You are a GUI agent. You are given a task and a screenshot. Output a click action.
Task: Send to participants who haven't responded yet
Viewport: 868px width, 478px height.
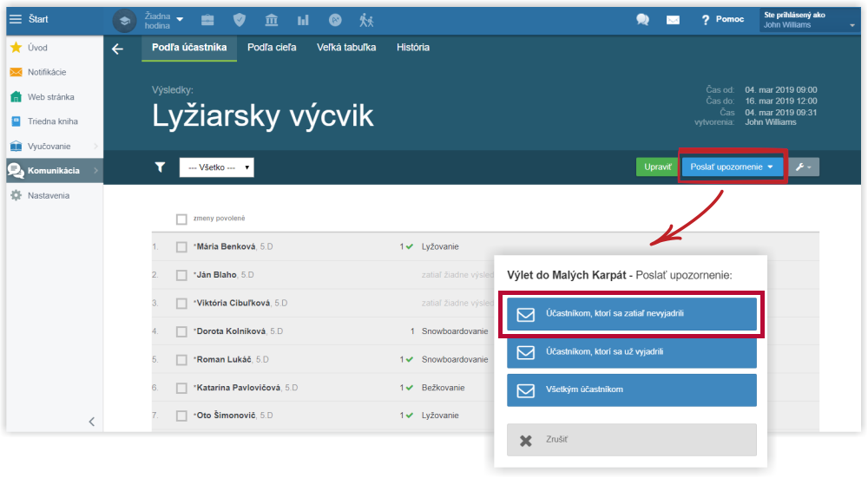pyautogui.click(x=632, y=314)
